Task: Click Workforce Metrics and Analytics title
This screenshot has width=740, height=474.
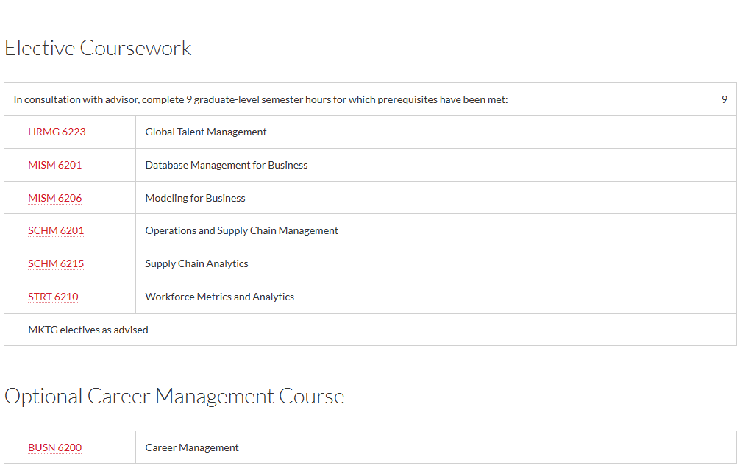Action: point(220,297)
